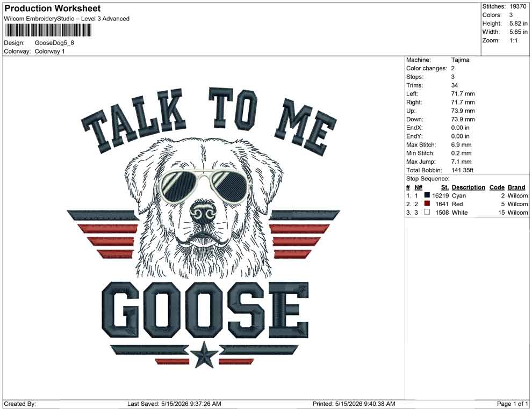The image size is (532, 409).
Task: Click the 'Brand' column header
Action: [x=516, y=187]
